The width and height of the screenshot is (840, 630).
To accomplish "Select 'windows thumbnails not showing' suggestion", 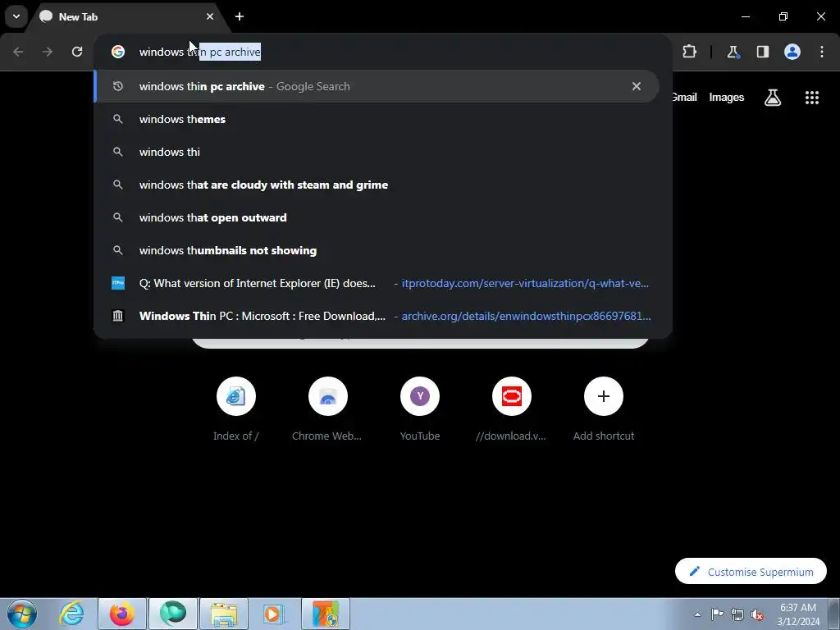I will [x=377, y=250].
